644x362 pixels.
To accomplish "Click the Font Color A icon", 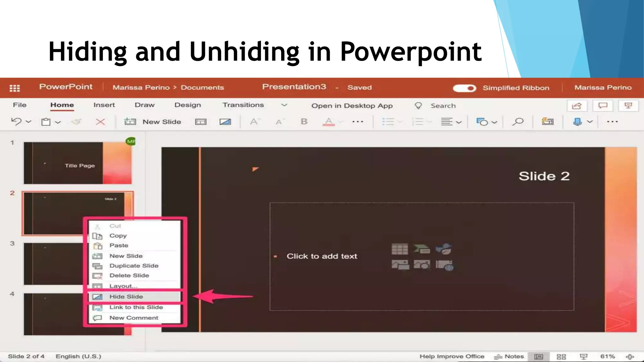I will tap(329, 122).
